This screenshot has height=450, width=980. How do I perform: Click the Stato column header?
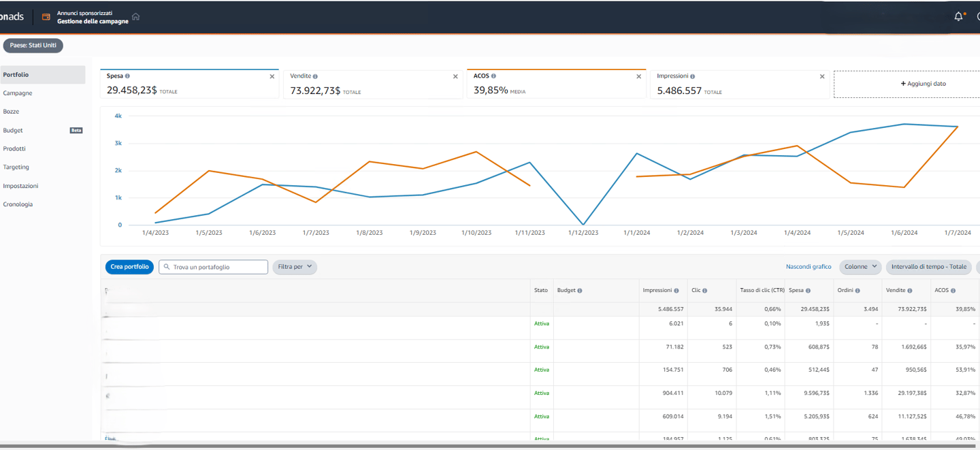click(x=541, y=291)
